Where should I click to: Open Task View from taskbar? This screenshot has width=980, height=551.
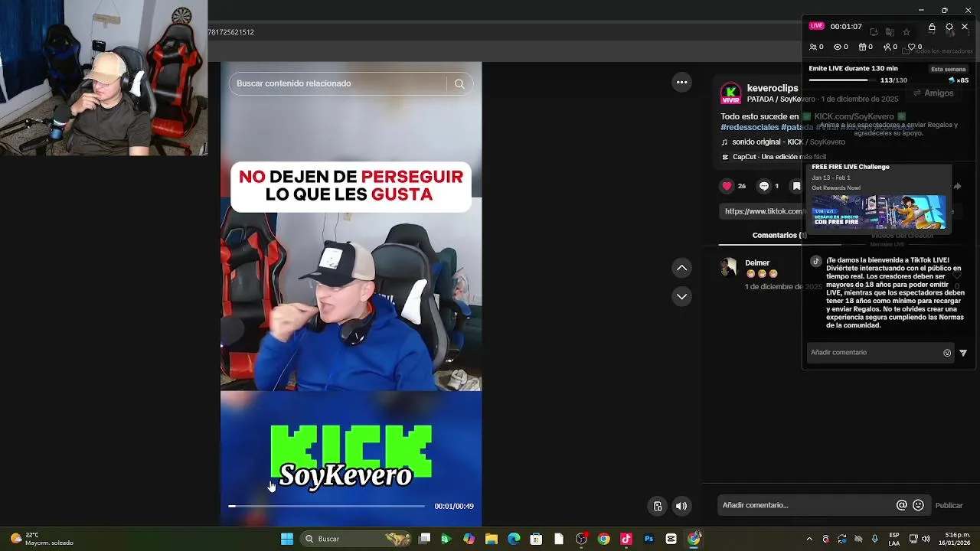point(425,539)
